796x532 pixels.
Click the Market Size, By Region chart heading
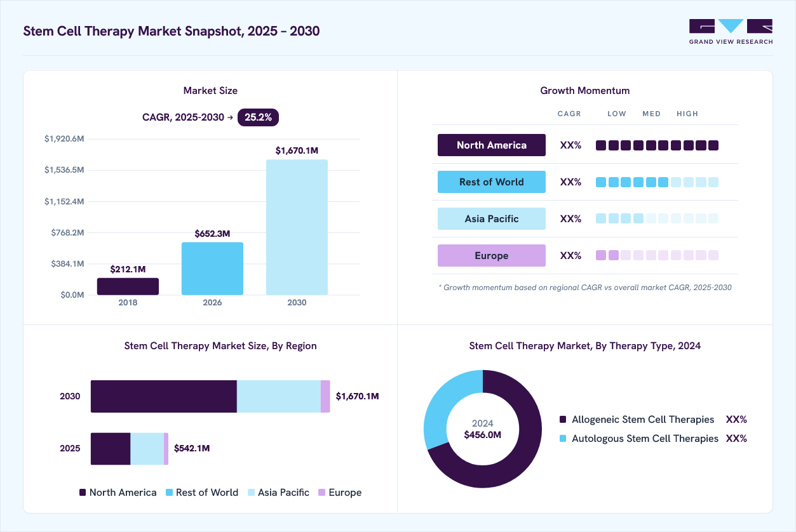(220, 346)
